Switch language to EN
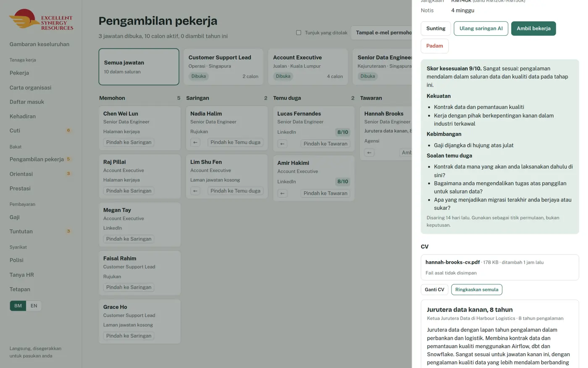This screenshot has width=588, height=368. pyautogui.click(x=34, y=306)
